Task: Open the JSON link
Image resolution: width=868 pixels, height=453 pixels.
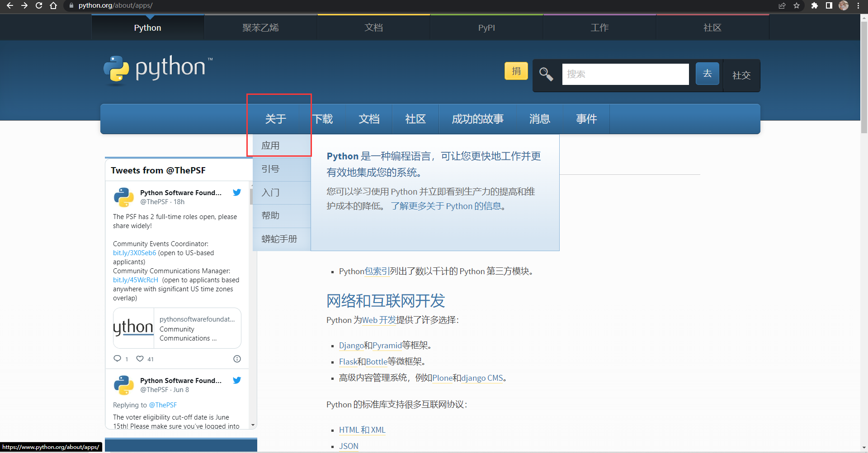Action: pos(349,446)
